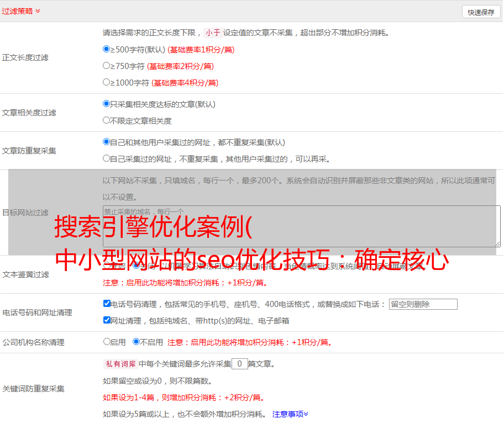Select the ≥750字符 length option
The image size is (504, 424).
coord(107,66)
